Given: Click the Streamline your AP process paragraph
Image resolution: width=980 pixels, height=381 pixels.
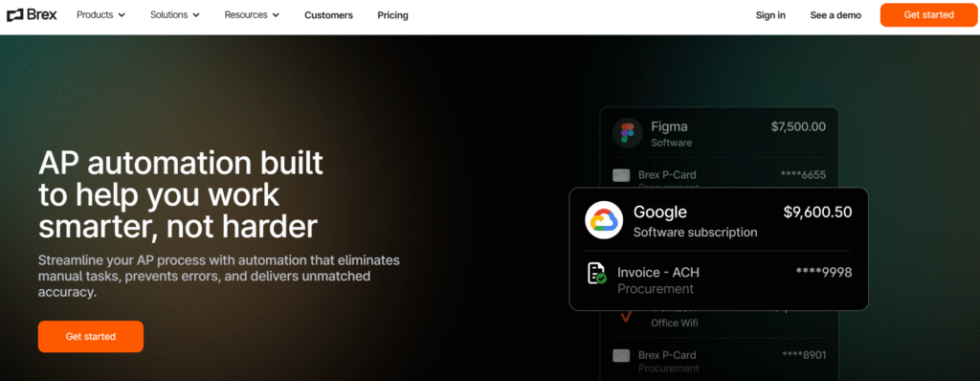Looking at the screenshot, I should pos(219,276).
